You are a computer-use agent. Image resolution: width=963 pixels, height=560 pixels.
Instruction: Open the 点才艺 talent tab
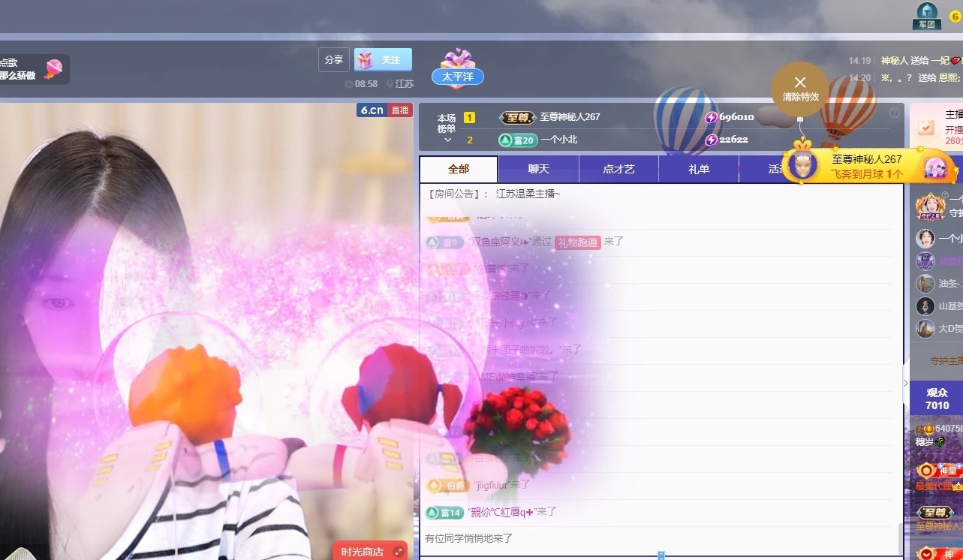(618, 169)
